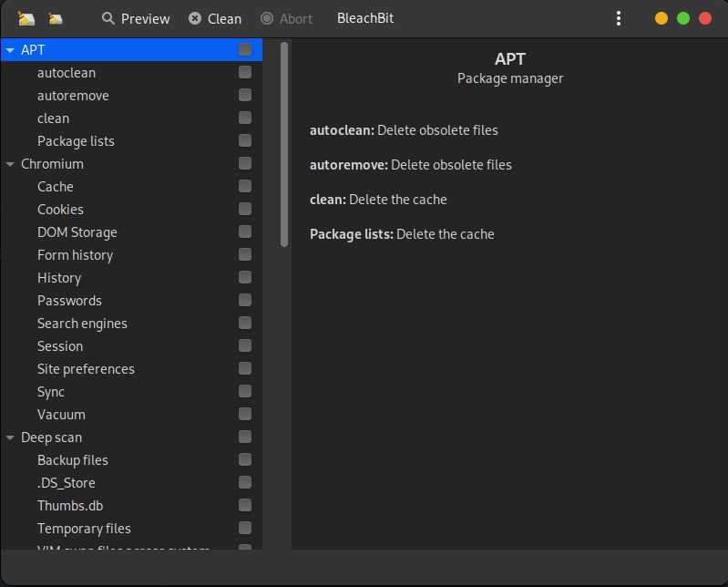Select the Passwords tree item

click(x=69, y=301)
